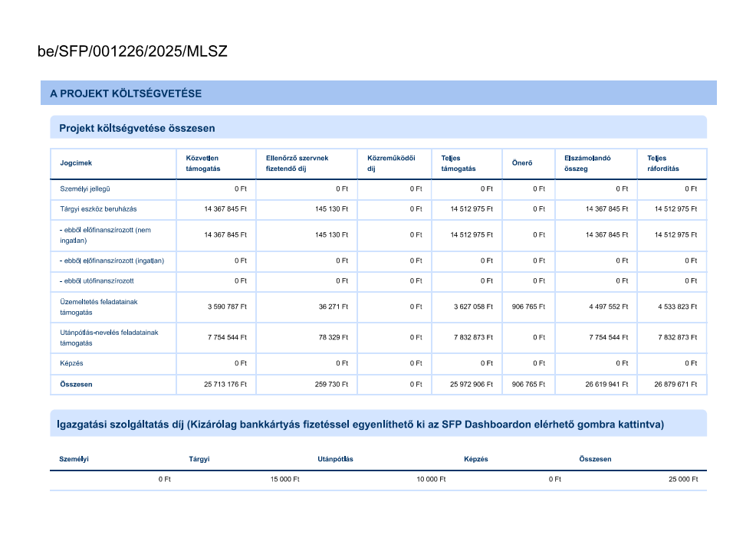Select the total 259 730 Ft
This screenshot has height=541, width=756.
[331, 385]
